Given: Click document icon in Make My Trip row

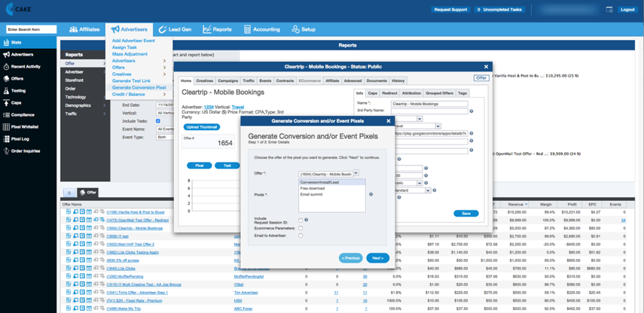Looking at the screenshot, I should (x=69, y=308).
